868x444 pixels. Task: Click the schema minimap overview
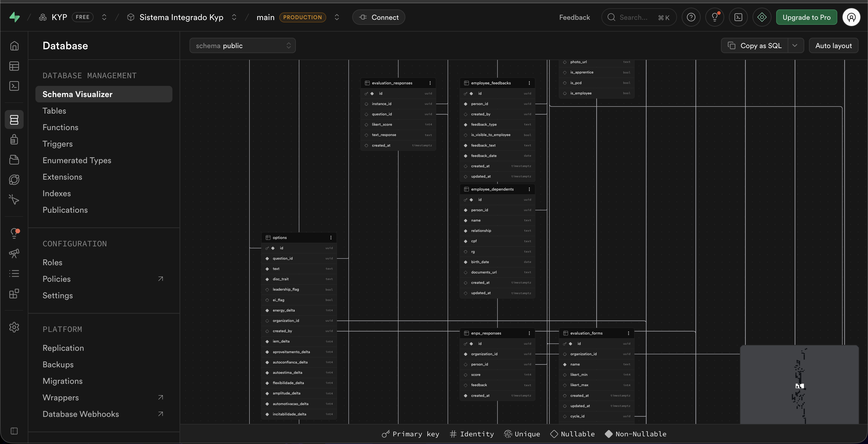click(799, 384)
